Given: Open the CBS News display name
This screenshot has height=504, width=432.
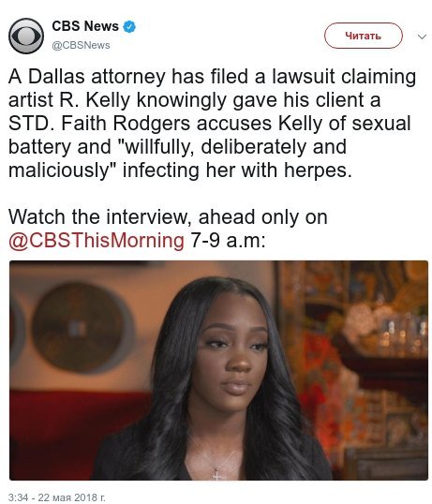Looking at the screenshot, I should (85, 26).
